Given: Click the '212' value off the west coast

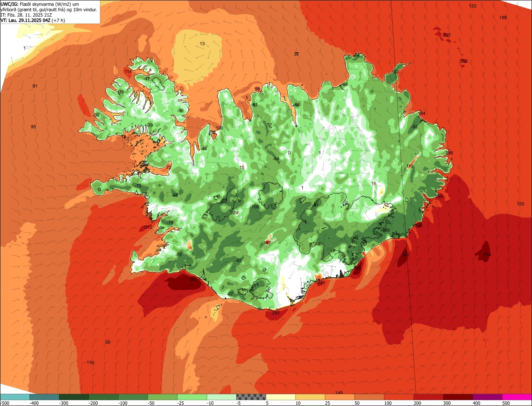Looking at the screenshot, I should (x=148, y=227).
